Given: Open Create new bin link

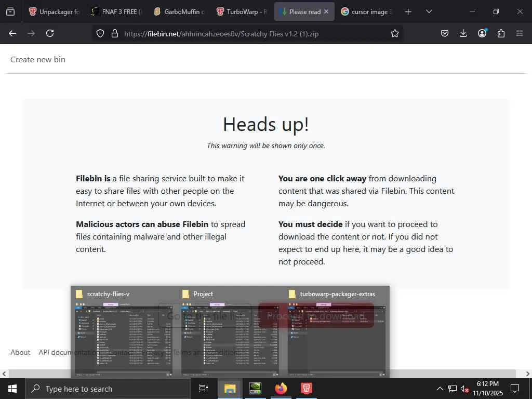Looking at the screenshot, I should pyautogui.click(x=37, y=59).
